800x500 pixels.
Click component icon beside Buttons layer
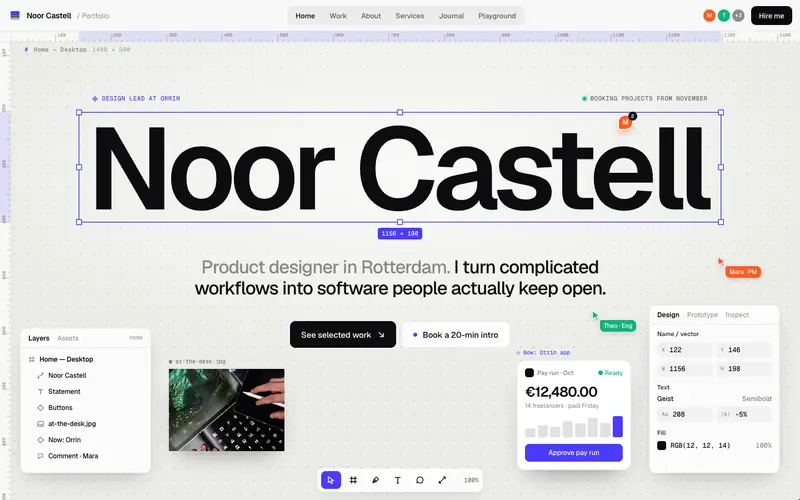[40, 408]
